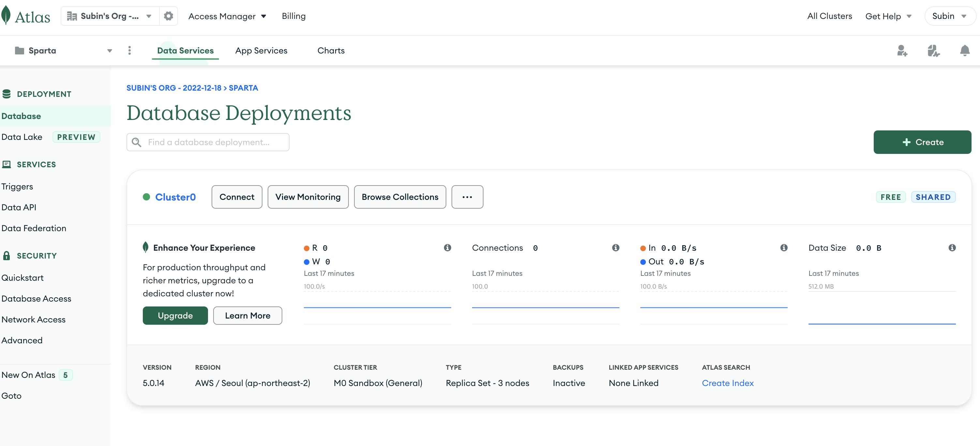
Task: Focus the Find a database deployment field
Action: click(208, 142)
